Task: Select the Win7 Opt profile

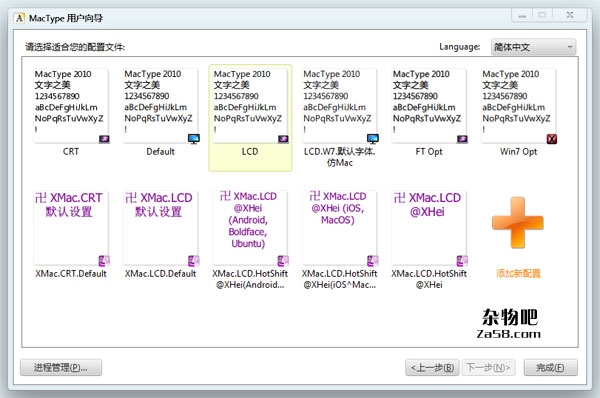Action: pyautogui.click(x=518, y=106)
